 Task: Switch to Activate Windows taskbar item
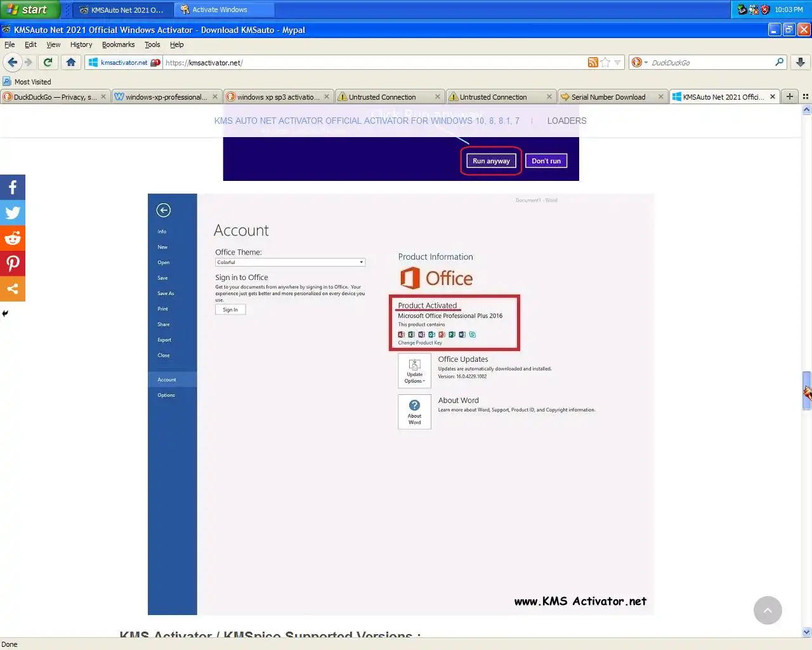[x=225, y=10]
